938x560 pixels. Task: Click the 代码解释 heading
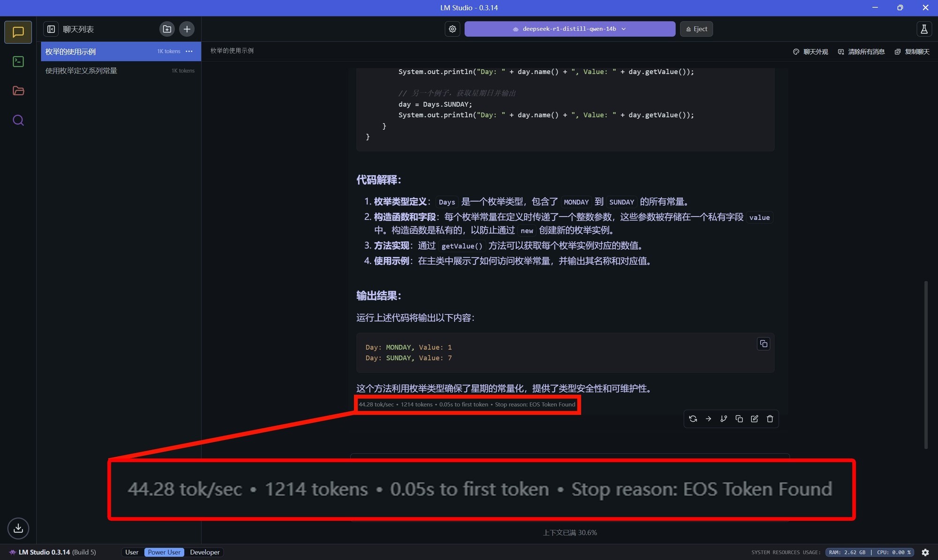(378, 180)
